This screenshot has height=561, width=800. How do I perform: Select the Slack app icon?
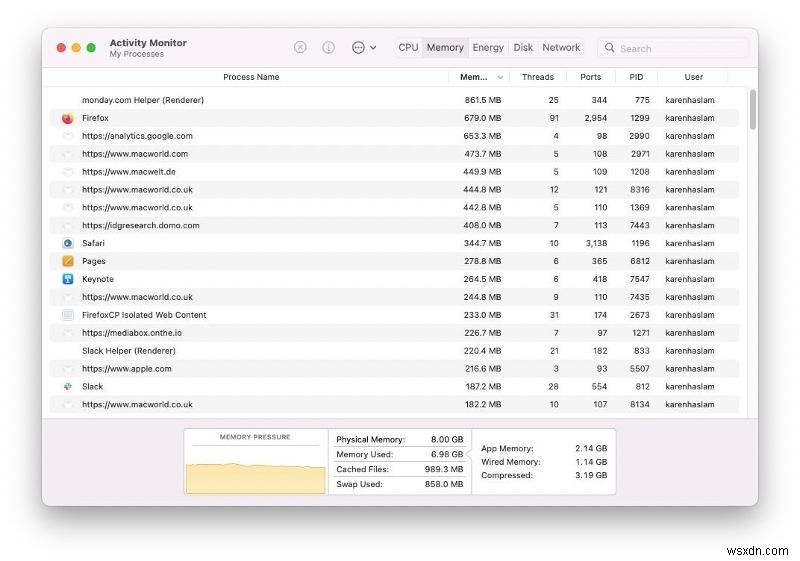click(x=67, y=387)
